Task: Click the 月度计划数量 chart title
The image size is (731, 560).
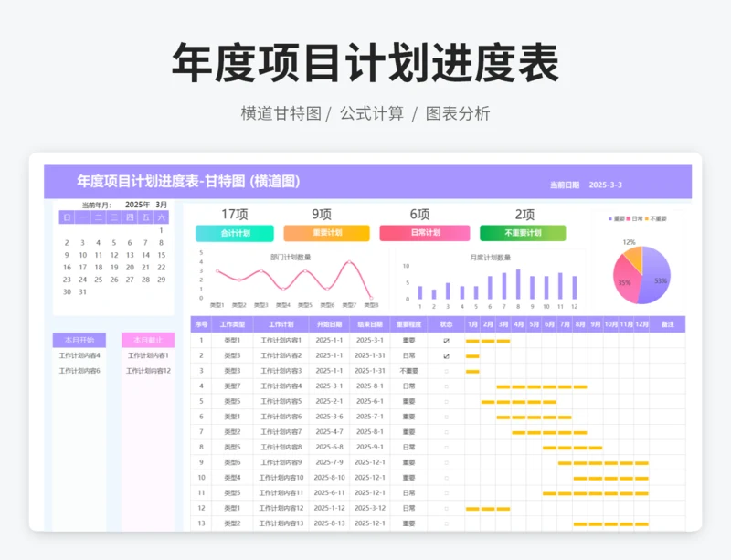Action: click(490, 258)
